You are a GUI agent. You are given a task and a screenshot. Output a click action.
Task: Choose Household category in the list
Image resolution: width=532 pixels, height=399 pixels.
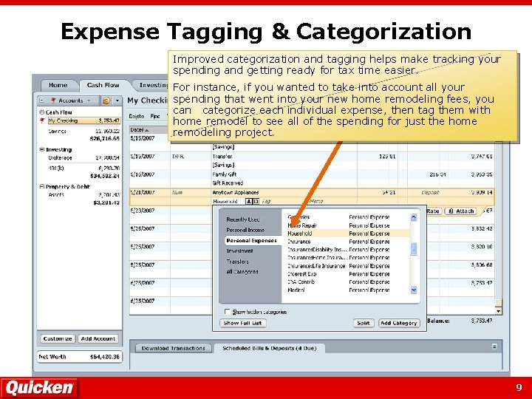click(x=348, y=233)
